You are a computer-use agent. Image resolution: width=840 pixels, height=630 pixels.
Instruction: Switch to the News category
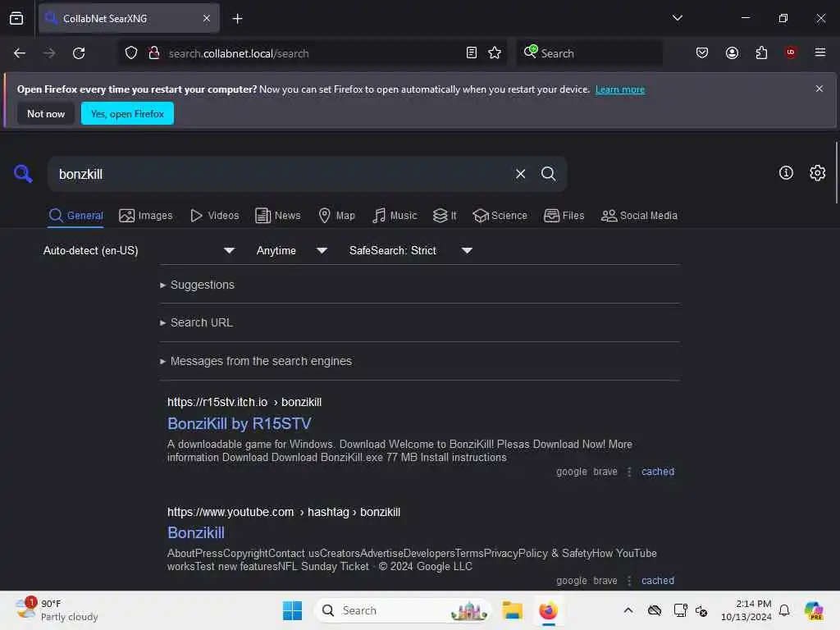[x=278, y=216]
